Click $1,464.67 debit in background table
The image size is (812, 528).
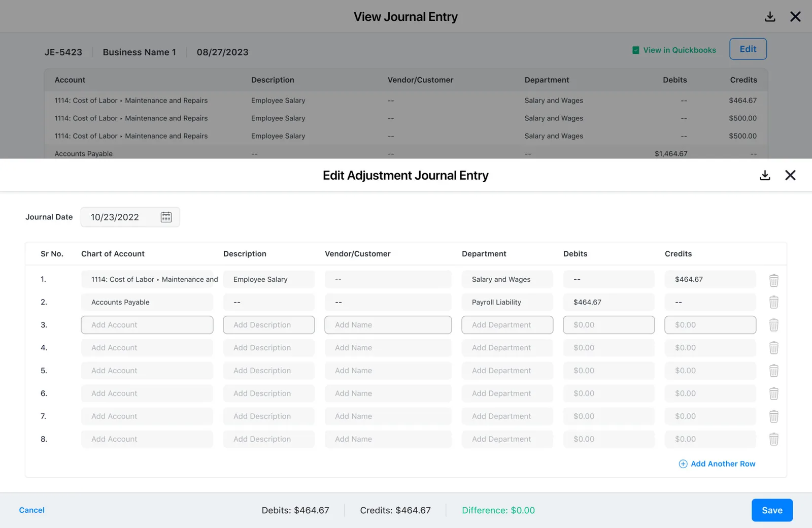[x=671, y=154]
